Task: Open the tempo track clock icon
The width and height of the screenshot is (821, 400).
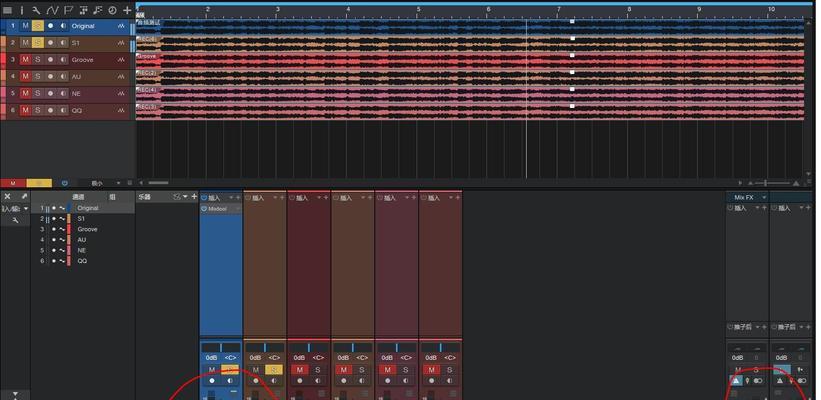Action: 112,10
